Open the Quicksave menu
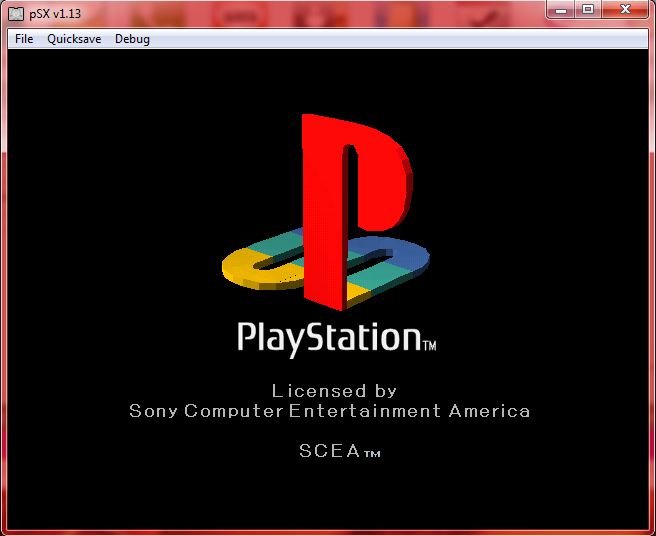 (x=74, y=39)
